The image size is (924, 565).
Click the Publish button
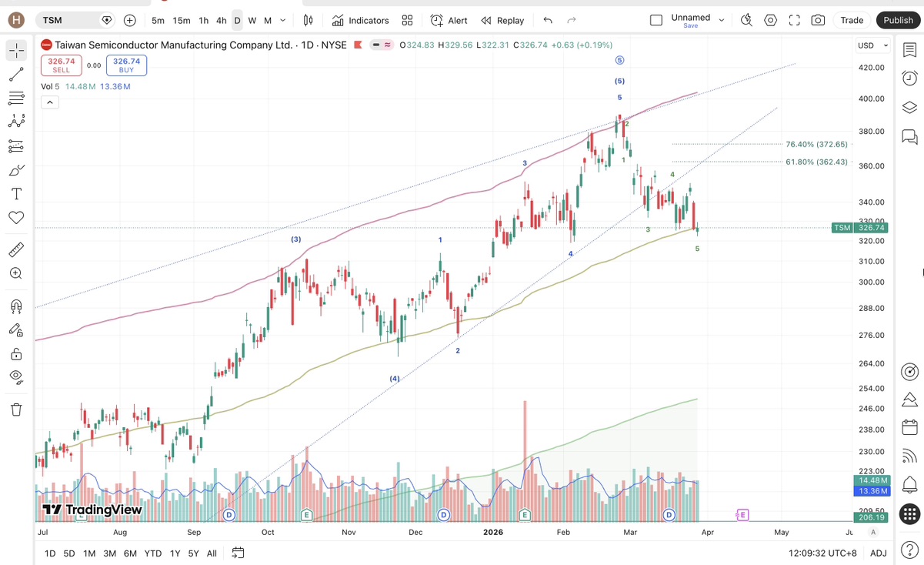[x=898, y=20]
